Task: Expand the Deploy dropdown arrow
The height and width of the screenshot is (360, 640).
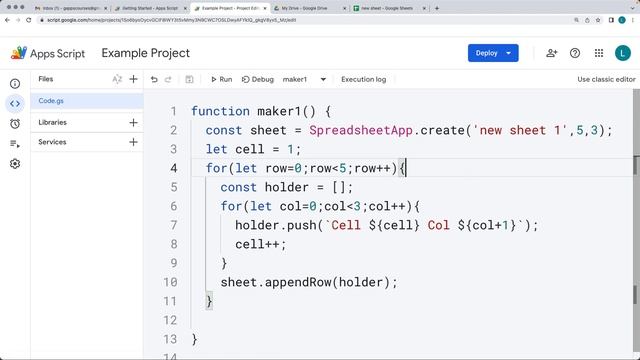Action: tap(509, 53)
